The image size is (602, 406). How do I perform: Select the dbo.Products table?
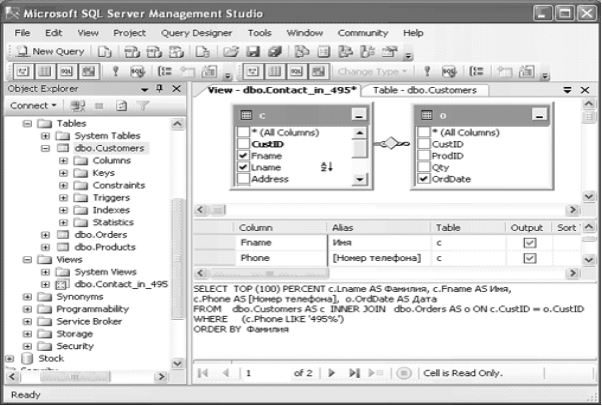(x=105, y=247)
